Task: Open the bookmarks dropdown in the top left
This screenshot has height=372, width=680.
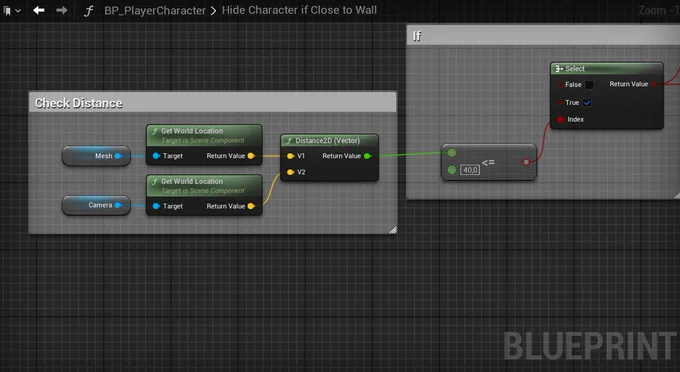Action: pos(12,10)
